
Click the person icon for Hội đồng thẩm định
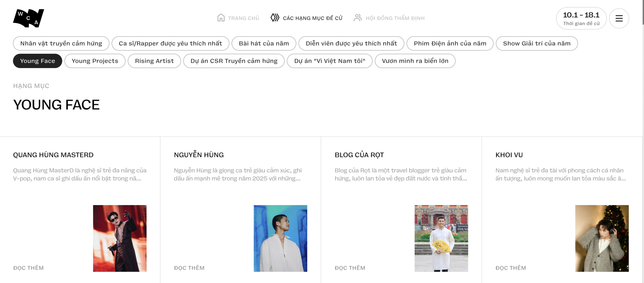click(358, 18)
